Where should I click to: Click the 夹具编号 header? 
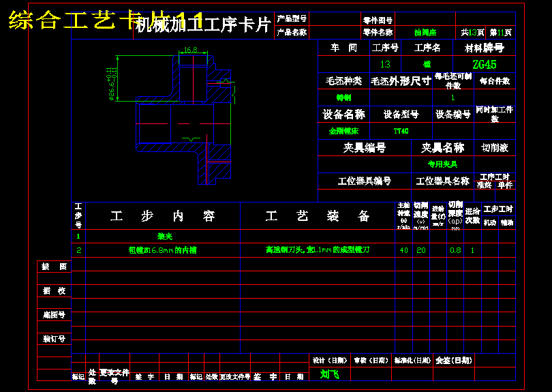pos(365,147)
